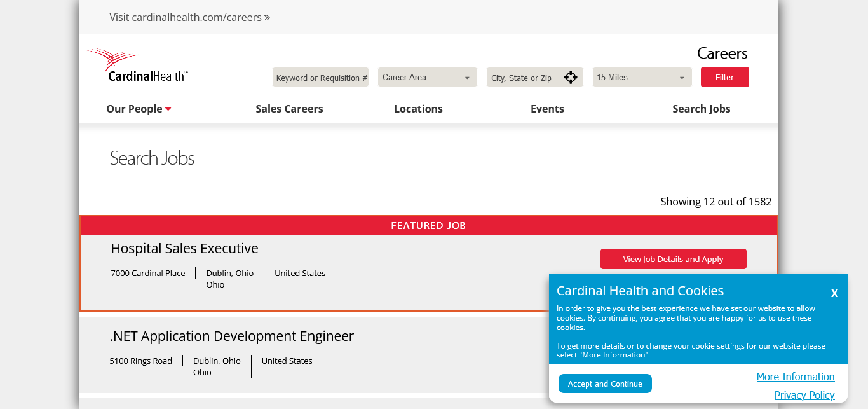Open the Privacy Policy link
Screen dimensions: 868x409
tap(804, 395)
